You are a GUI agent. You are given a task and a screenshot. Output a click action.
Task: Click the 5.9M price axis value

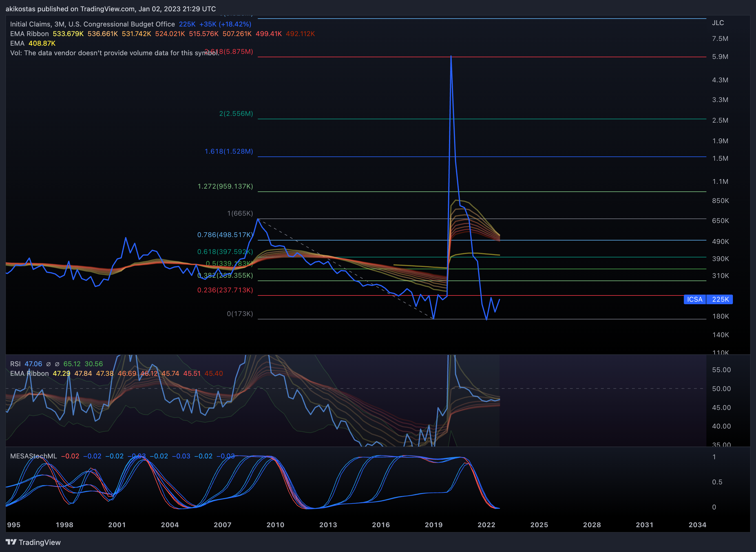(720, 56)
